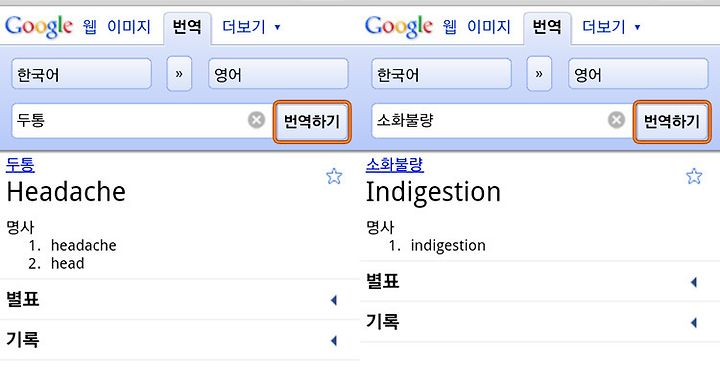Select target language 영어 in right panel
Viewport: 720px width, 384px height.
pos(638,74)
